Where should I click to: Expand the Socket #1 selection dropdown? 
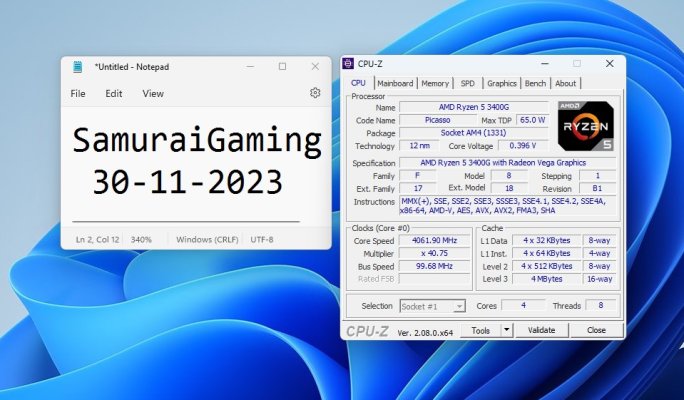(x=432, y=306)
